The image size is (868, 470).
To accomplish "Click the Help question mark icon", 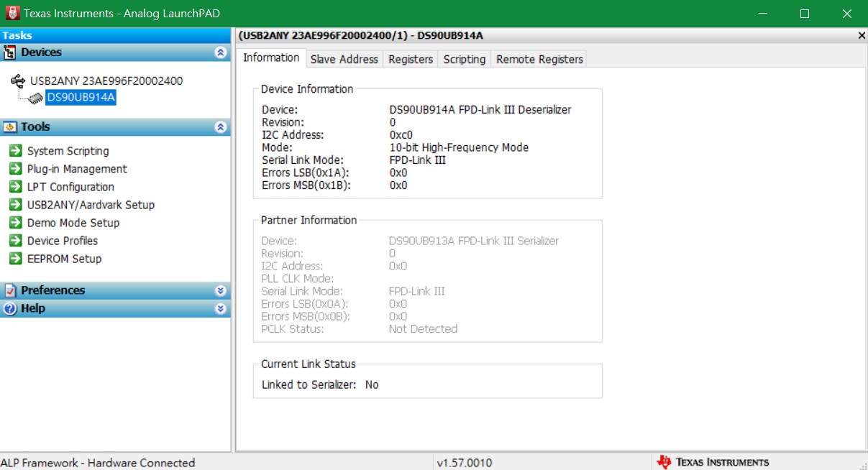I will [10, 308].
